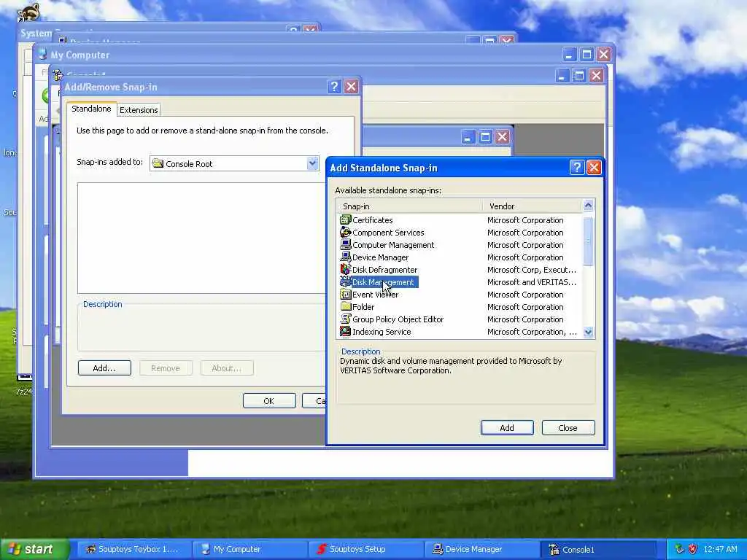Click the Device Manager snap-in icon
The width and height of the screenshot is (747, 560).
[345, 257]
